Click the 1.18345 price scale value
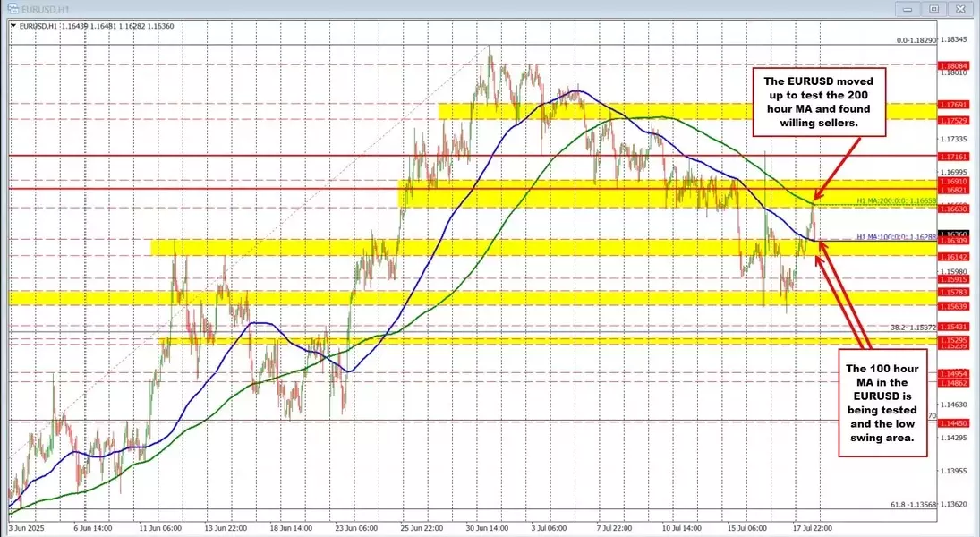The width and height of the screenshot is (980, 537). 954,39
